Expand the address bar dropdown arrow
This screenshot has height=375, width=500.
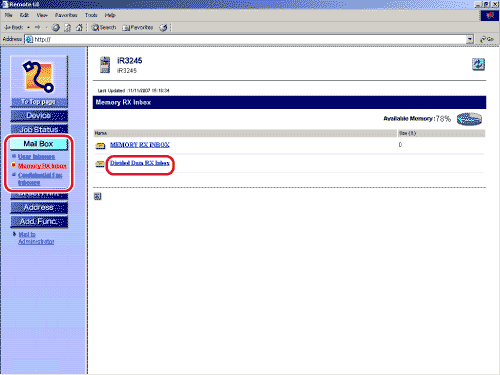pos(470,39)
